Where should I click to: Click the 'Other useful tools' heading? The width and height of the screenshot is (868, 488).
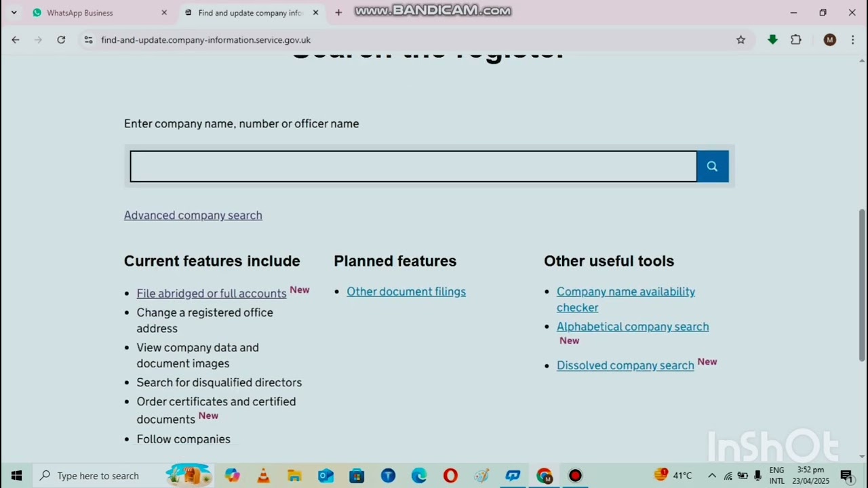[608, 261]
